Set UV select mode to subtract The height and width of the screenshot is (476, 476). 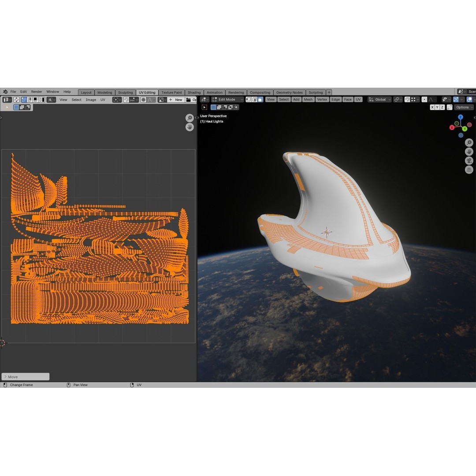[x=27, y=107]
